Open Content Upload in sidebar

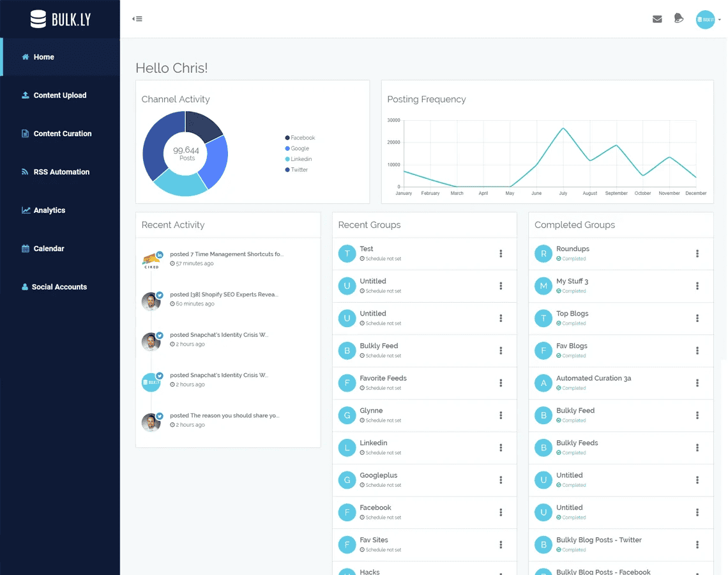pos(59,95)
